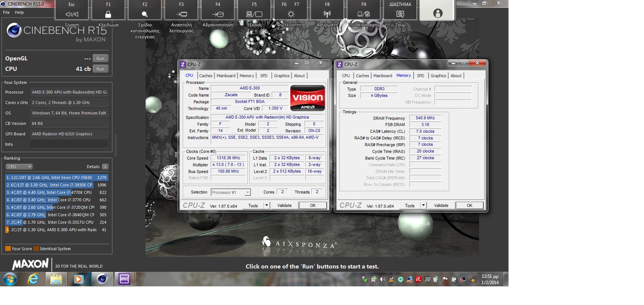The width and height of the screenshot is (644, 305).
Task: Run the OpenGL benchmark
Action: (101, 59)
